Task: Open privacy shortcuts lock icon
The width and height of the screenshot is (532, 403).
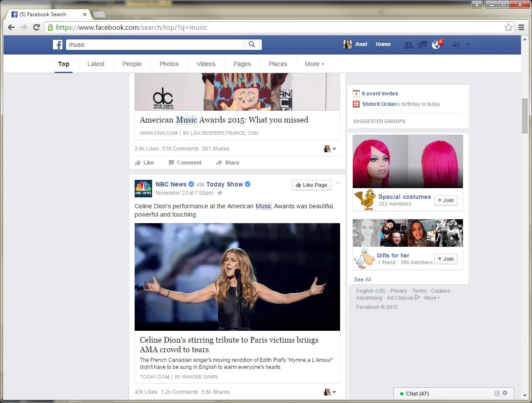Action: [x=456, y=45]
